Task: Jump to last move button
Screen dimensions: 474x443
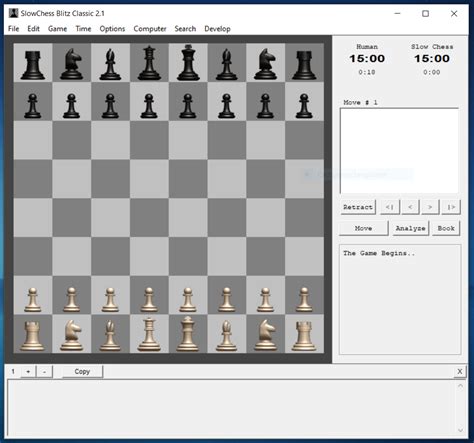Action: pyautogui.click(x=451, y=207)
